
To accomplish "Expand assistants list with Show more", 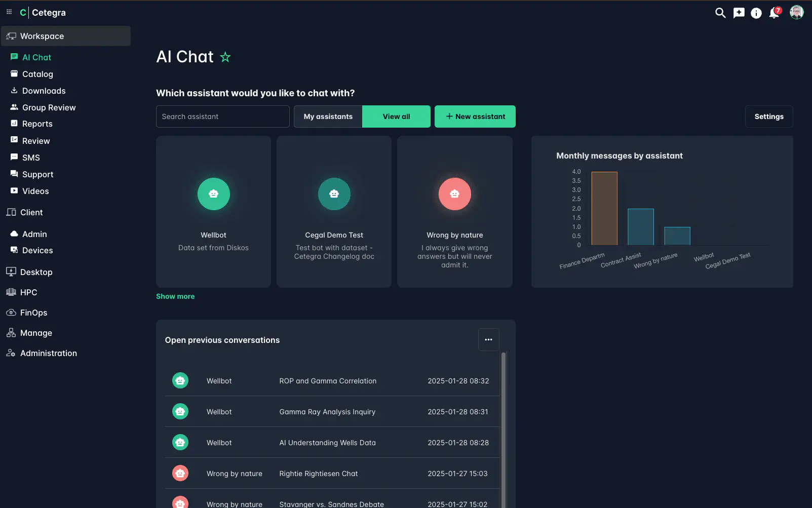I will tap(175, 296).
